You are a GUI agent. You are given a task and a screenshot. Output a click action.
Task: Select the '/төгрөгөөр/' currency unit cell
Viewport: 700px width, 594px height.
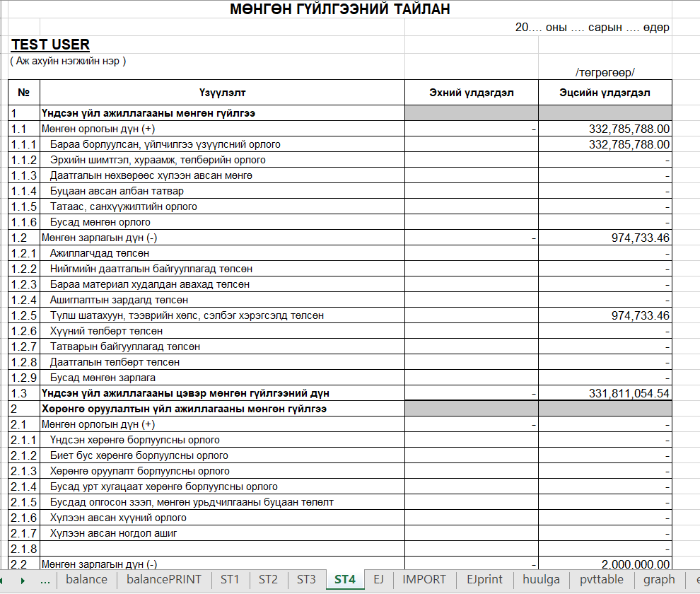coord(605,72)
